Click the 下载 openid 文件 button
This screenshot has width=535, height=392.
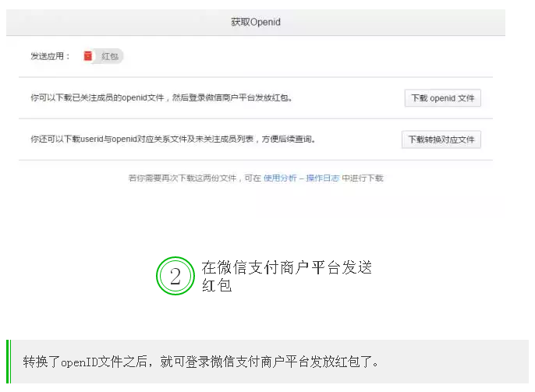point(442,98)
